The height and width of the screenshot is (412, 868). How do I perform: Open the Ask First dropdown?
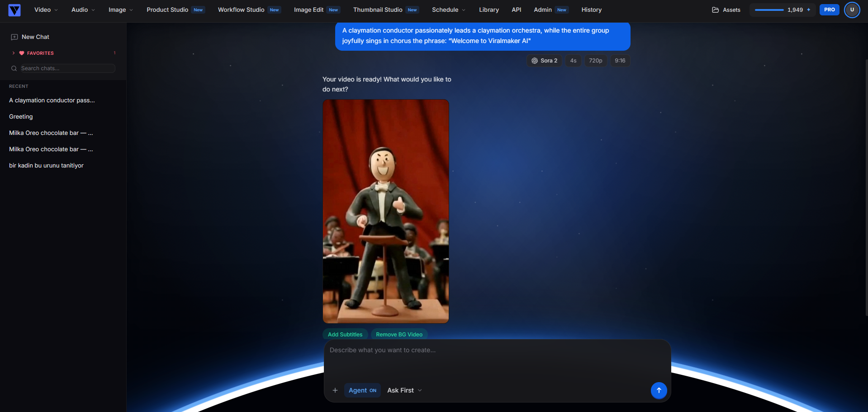click(x=404, y=390)
